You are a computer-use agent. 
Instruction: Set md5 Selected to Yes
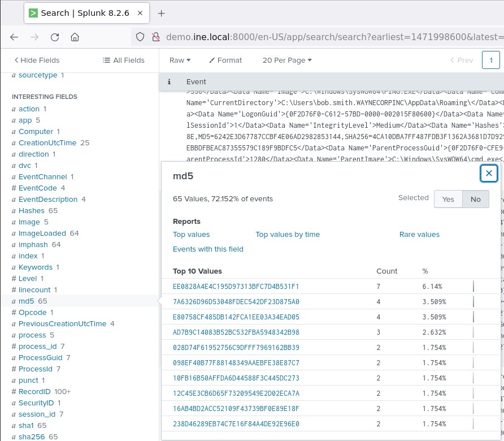(448, 199)
